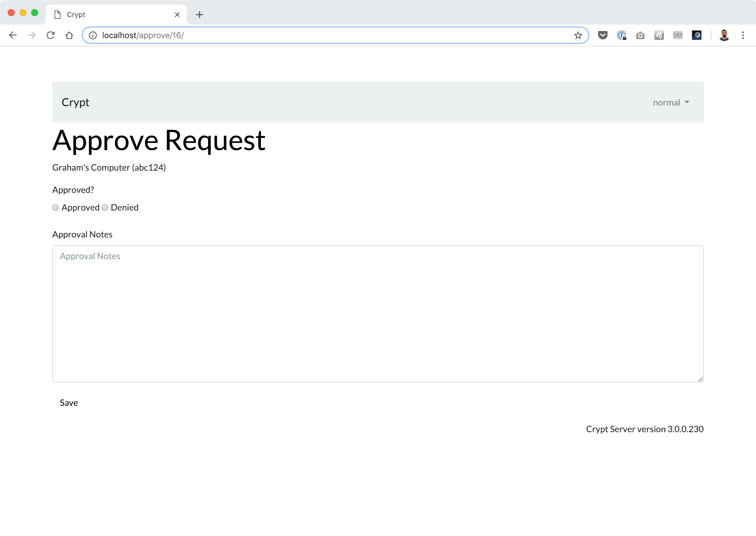Open a new browser tab
Viewport: 756px width, 536px height.
(x=200, y=15)
